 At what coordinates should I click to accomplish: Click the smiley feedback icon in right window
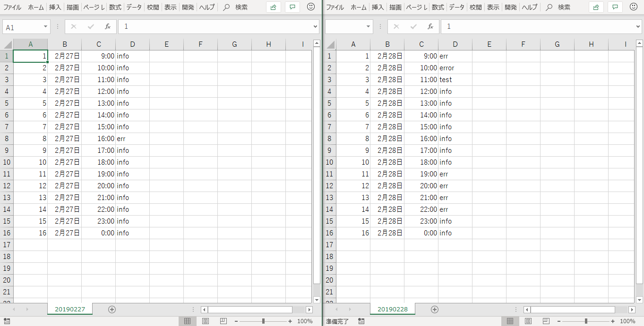[633, 7]
